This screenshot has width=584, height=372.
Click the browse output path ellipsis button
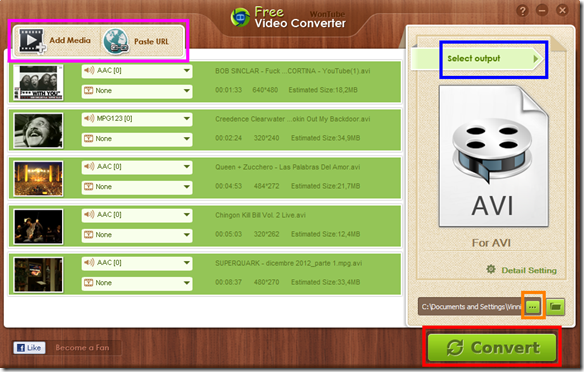click(533, 307)
